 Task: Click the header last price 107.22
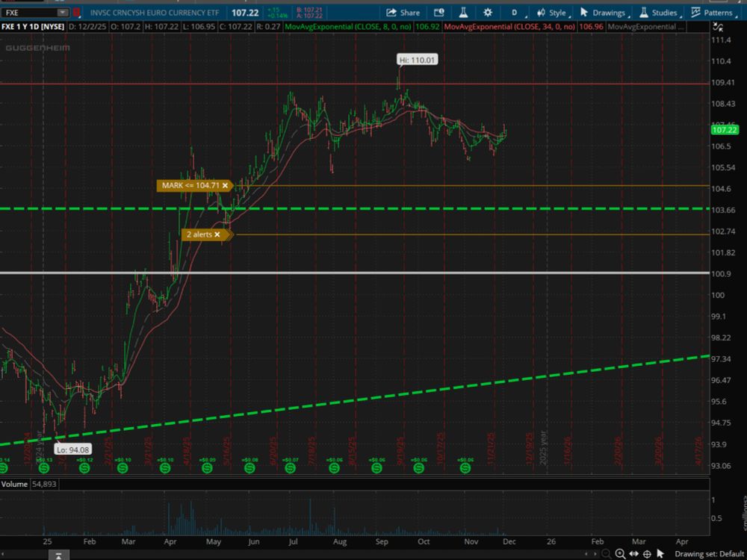pos(245,13)
